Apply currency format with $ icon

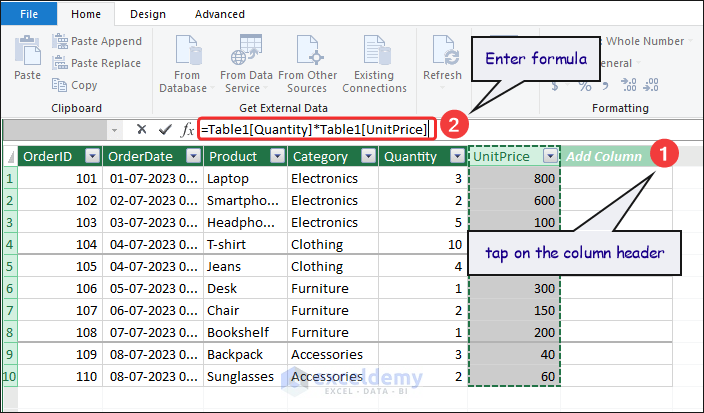(555, 85)
